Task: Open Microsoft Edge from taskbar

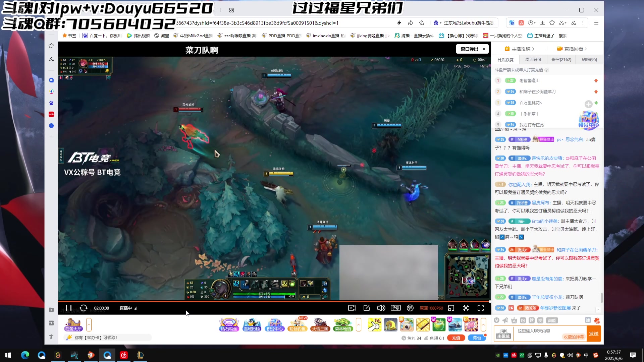Action: tap(25, 355)
